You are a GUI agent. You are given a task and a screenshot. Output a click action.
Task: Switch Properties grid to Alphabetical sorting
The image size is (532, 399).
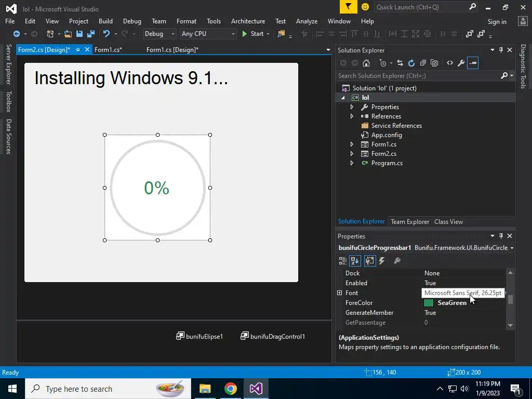tap(355, 261)
